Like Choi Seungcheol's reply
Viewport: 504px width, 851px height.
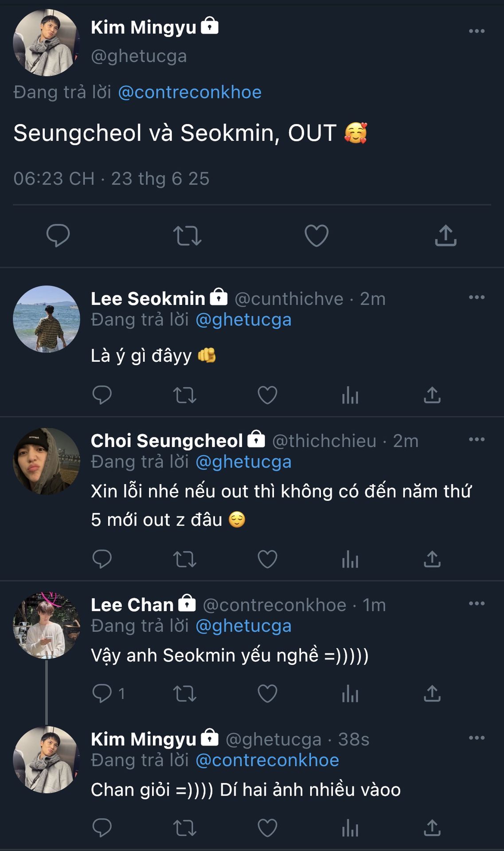pos(267,559)
